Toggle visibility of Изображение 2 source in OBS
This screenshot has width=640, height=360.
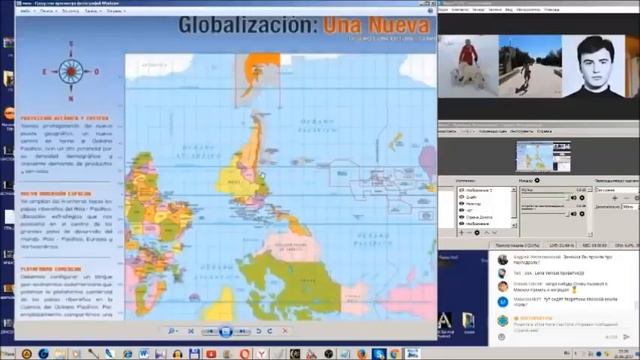(462, 190)
